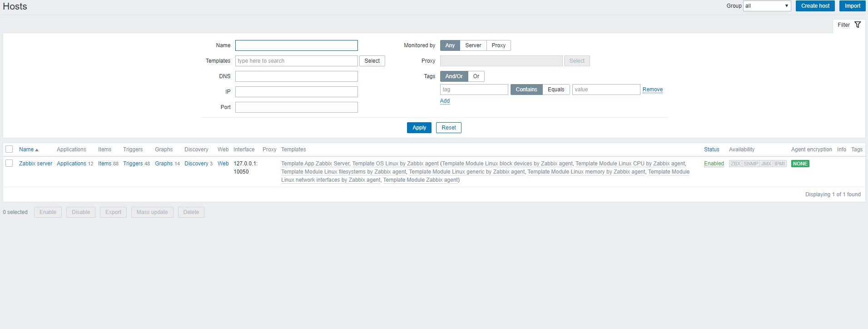Viewport: 868px width, 329px height.
Task: Open Triggers for Zabbix server
Action: [x=133, y=164]
